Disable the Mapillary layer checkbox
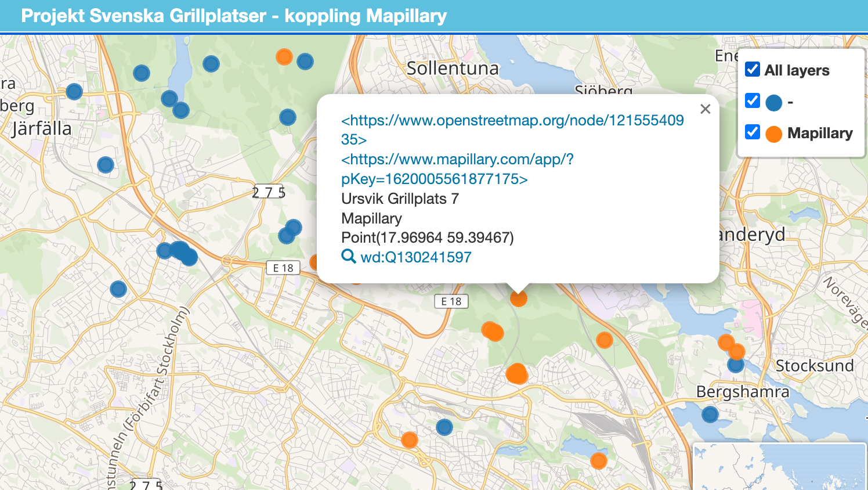Screen dimensions: 868x490 click(x=753, y=132)
